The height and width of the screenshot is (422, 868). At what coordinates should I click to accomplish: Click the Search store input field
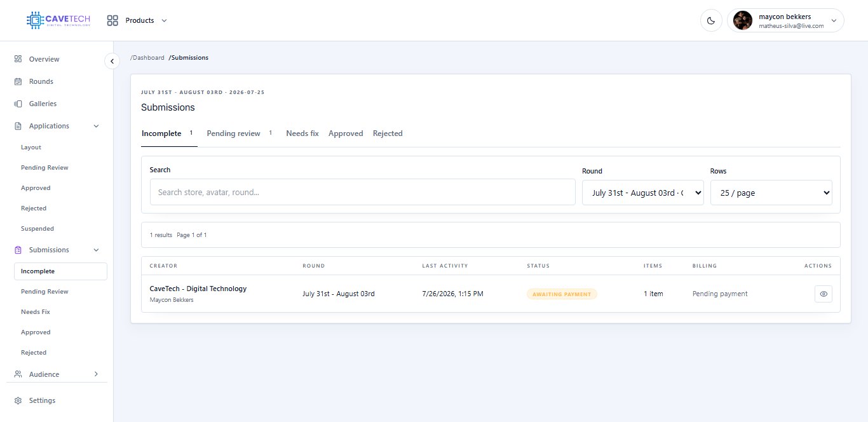pos(363,192)
